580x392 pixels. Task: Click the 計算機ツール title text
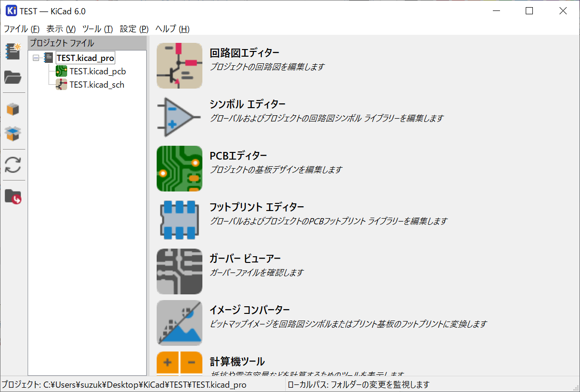(x=237, y=362)
